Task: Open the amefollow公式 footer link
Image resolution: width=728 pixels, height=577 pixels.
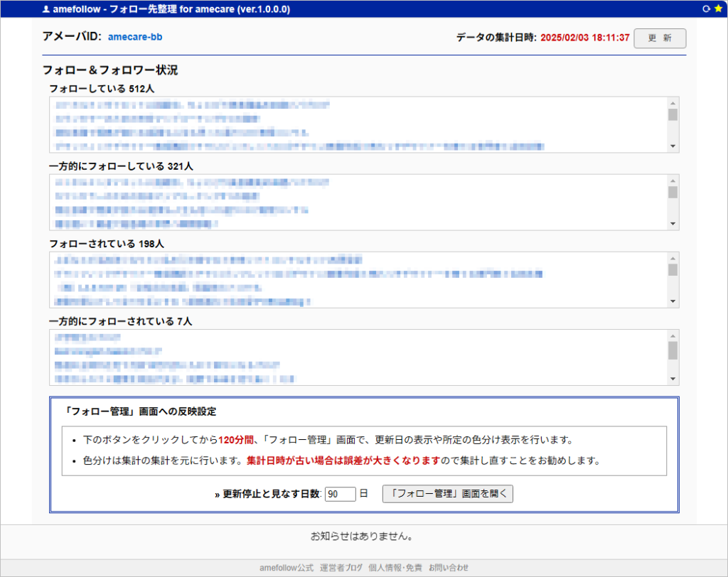Action: tap(286, 568)
